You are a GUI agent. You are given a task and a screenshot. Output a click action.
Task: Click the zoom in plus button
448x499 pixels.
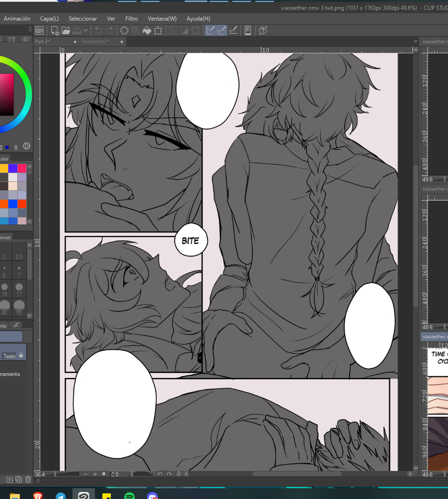95,474
